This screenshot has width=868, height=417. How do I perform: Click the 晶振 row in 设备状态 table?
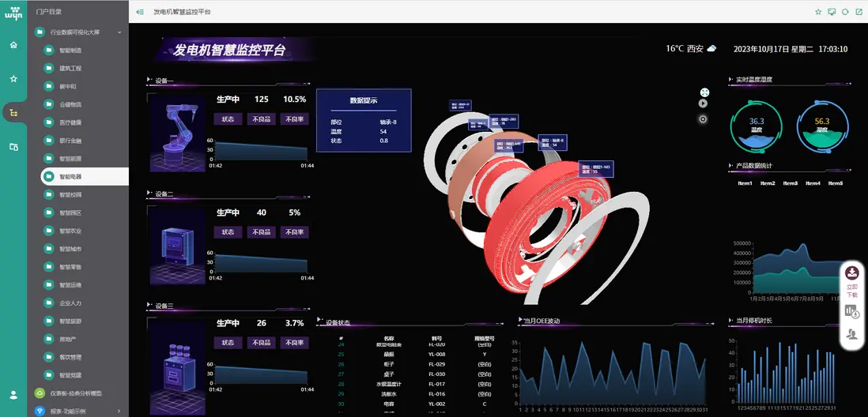tap(411, 354)
